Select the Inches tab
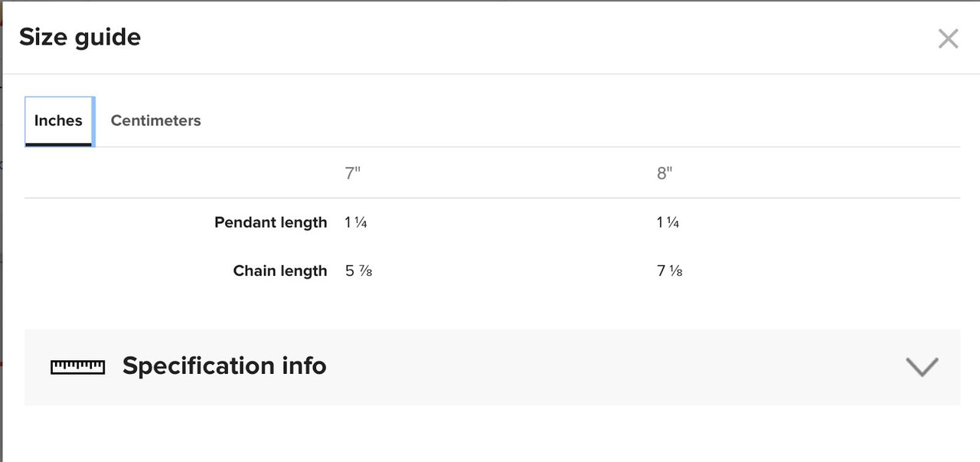 pos(58,120)
